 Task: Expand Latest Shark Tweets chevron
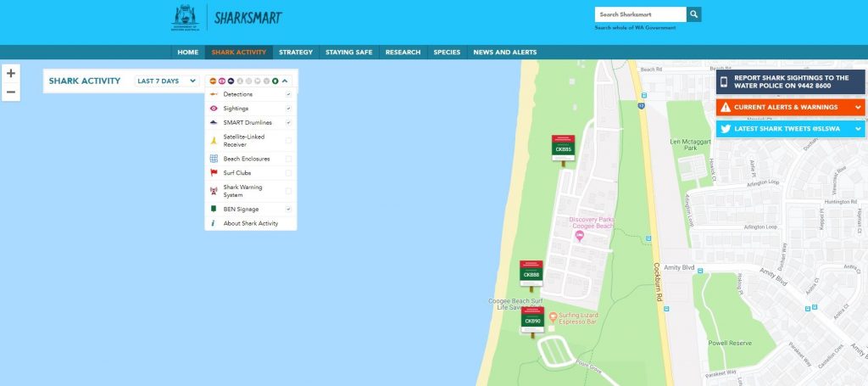pyautogui.click(x=858, y=129)
